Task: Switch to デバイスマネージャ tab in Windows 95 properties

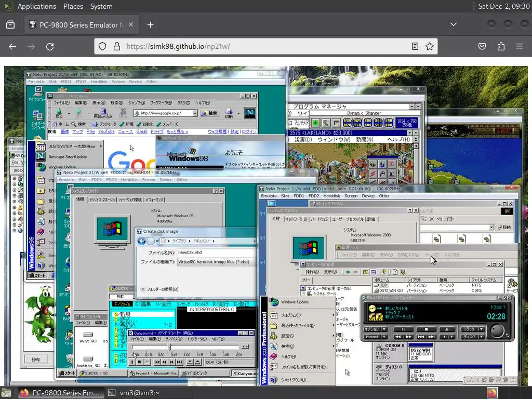Action: click(102, 200)
